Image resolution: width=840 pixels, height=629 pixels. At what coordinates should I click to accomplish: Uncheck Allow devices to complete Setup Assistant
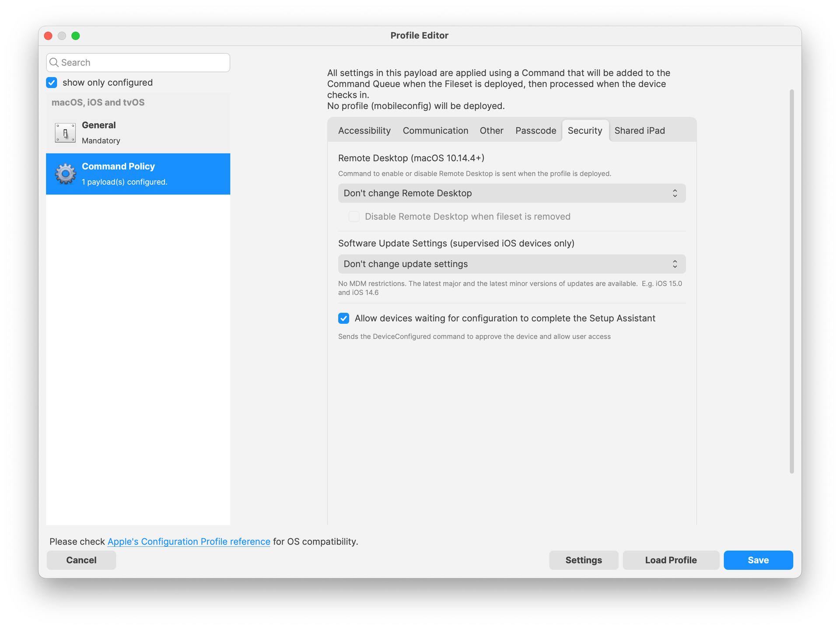(344, 318)
